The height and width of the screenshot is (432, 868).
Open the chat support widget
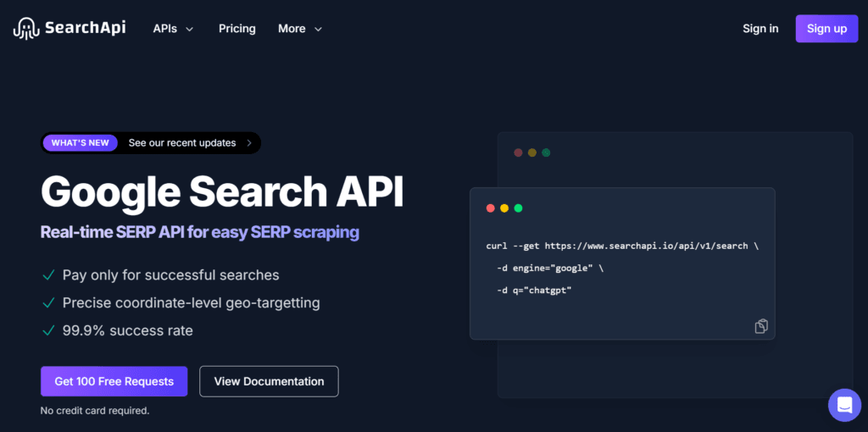(x=844, y=405)
